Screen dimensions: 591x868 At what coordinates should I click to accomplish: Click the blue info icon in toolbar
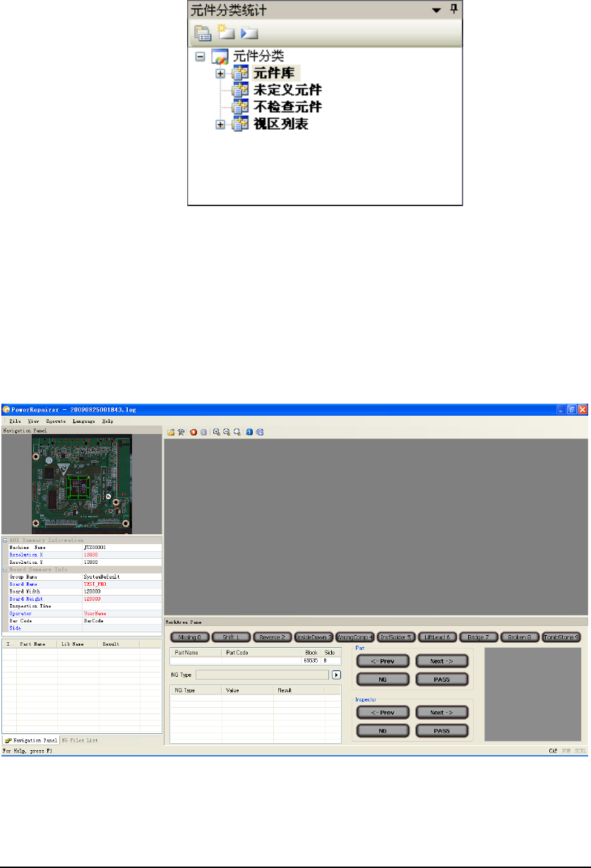coord(250,432)
